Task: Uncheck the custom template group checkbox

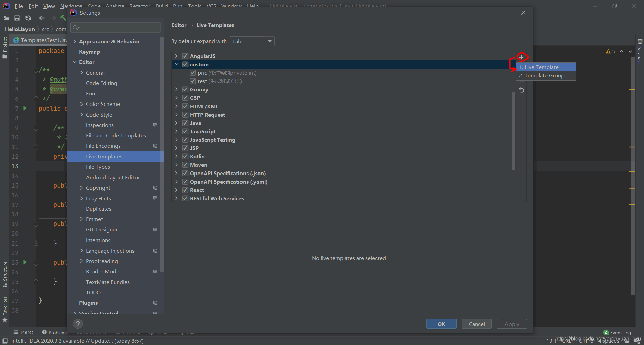Action: pyautogui.click(x=185, y=64)
